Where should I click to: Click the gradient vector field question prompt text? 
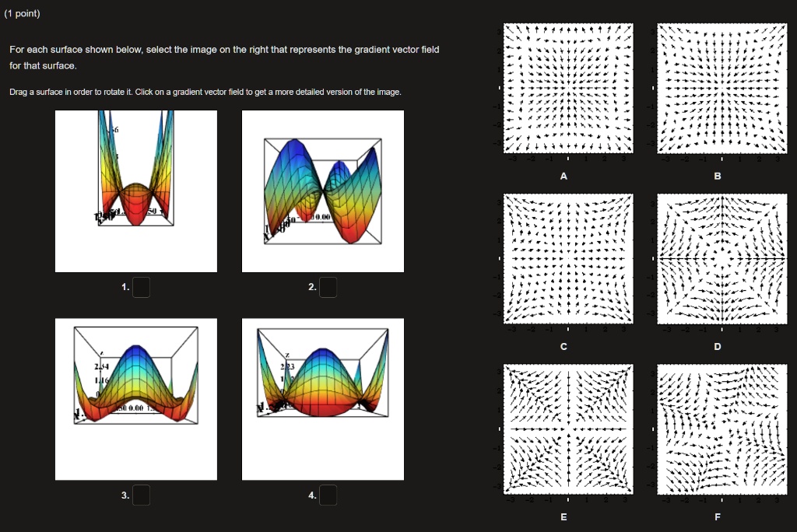tap(224, 49)
